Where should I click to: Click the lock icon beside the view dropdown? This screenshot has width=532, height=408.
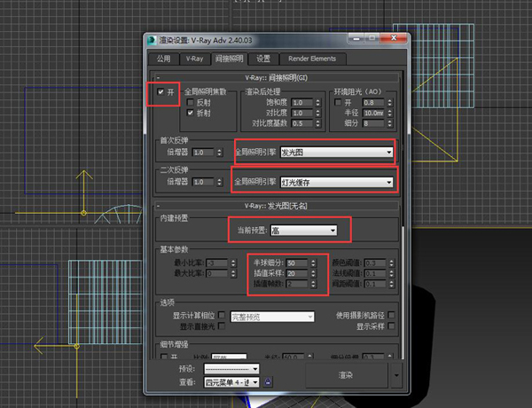tap(268, 381)
